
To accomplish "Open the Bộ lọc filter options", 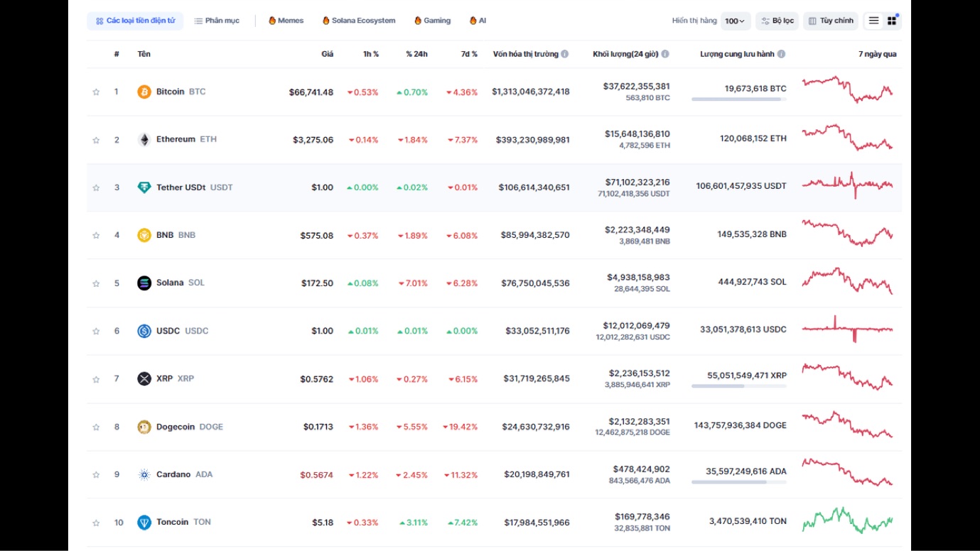I will [x=777, y=21].
